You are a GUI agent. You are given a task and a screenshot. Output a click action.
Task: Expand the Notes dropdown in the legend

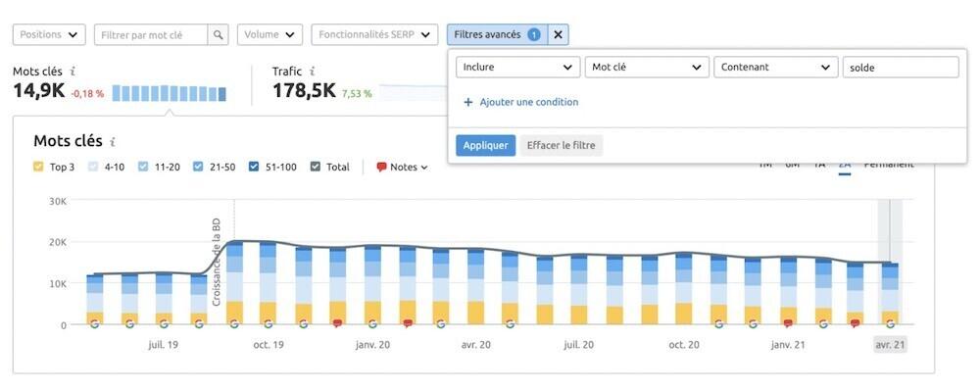coord(403,167)
